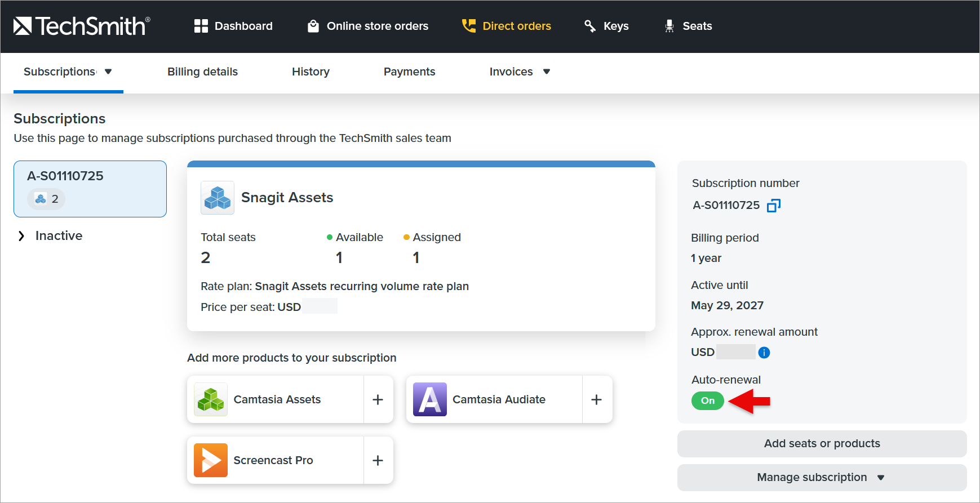This screenshot has width=980, height=503.
Task: Expand the Inactive subscriptions list
Action: [x=21, y=236]
